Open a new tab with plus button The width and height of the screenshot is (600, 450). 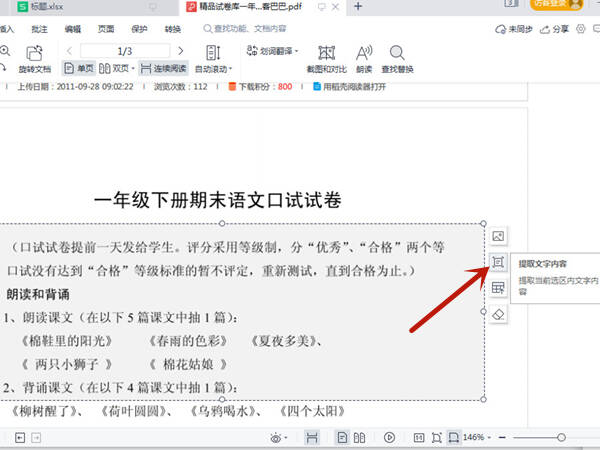[x=358, y=7]
